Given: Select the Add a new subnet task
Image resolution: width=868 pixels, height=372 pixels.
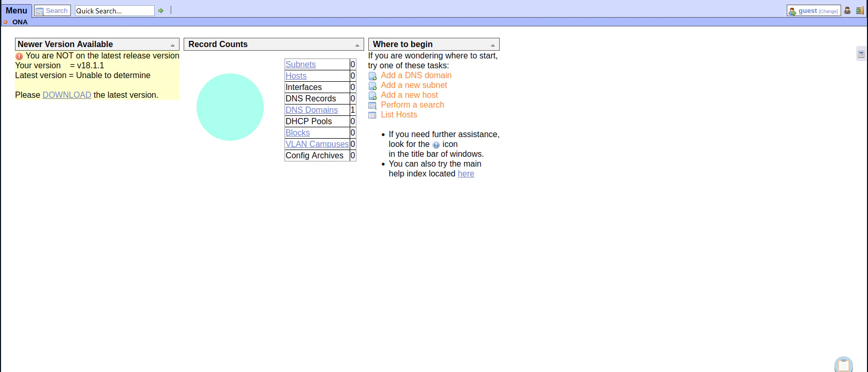Looking at the screenshot, I should 414,85.
